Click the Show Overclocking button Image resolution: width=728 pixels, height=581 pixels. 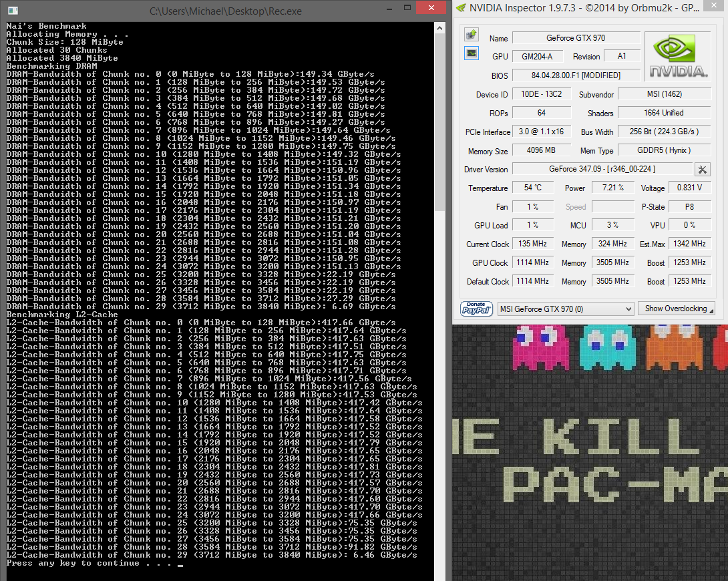click(x=676, y=309)
